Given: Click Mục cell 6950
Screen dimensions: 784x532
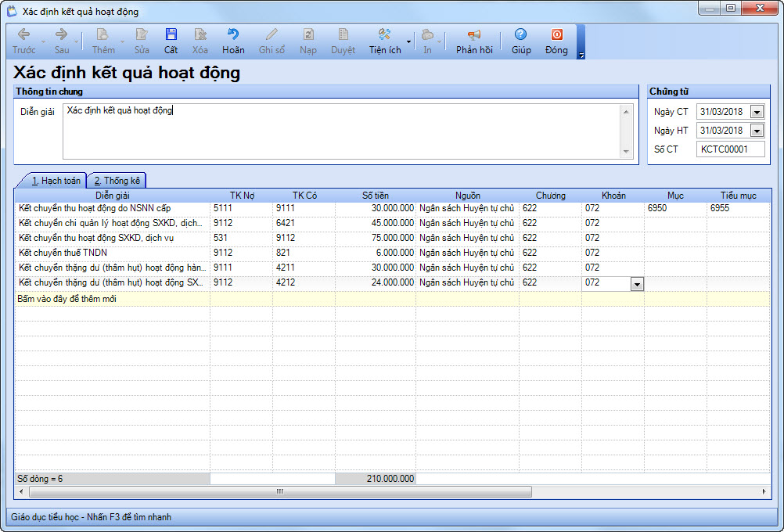Looking at the screenshot, I should coord(675,209).
